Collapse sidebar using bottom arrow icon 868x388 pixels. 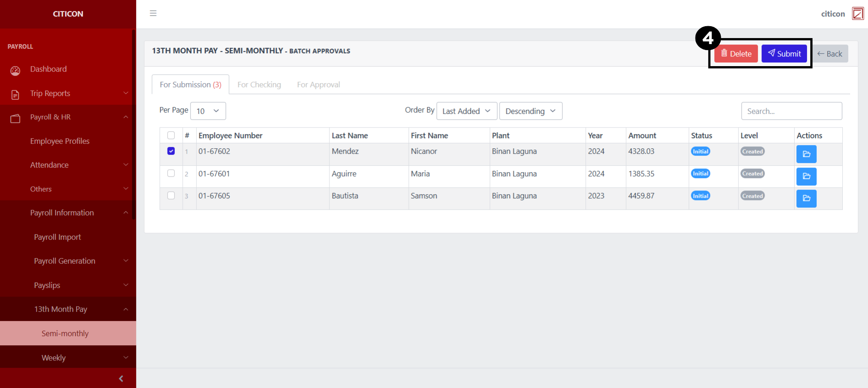pyautogui.click(x=121, y=378)
